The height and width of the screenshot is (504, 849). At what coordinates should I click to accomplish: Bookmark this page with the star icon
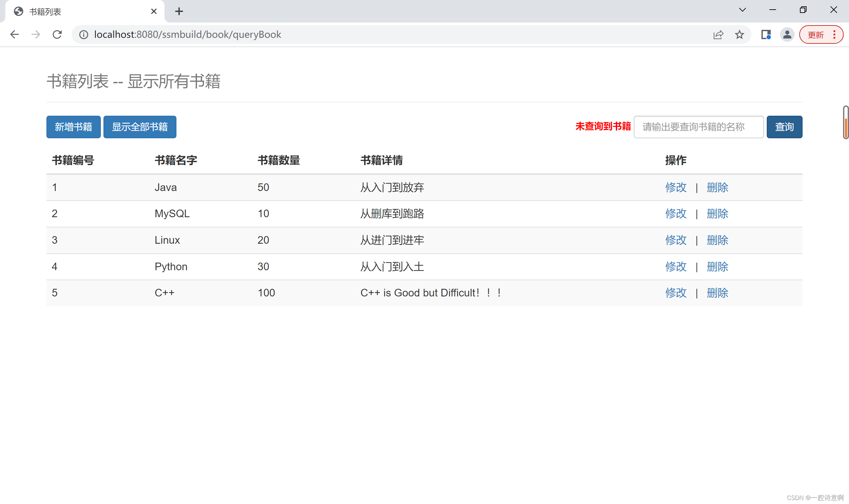tap(739, 34)
